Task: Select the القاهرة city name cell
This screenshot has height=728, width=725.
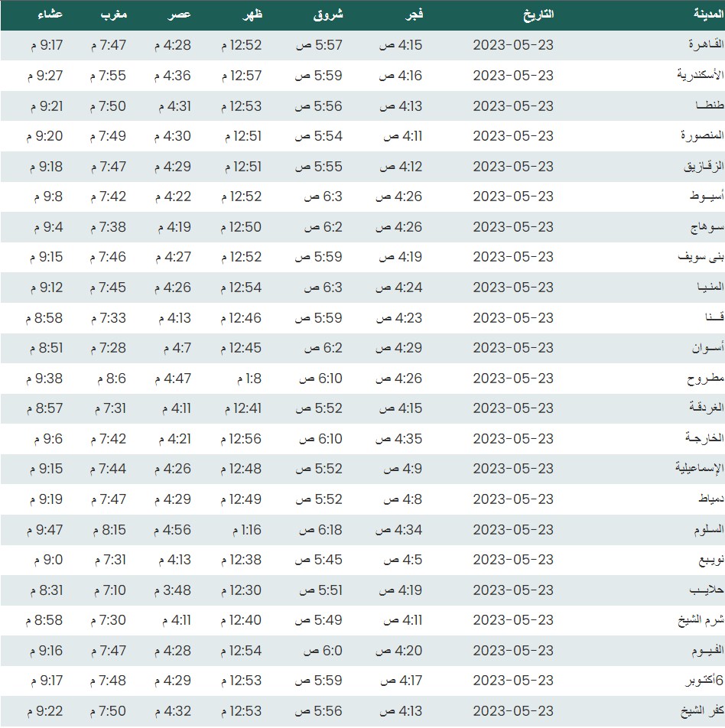Action: click(x=700, y=45)
